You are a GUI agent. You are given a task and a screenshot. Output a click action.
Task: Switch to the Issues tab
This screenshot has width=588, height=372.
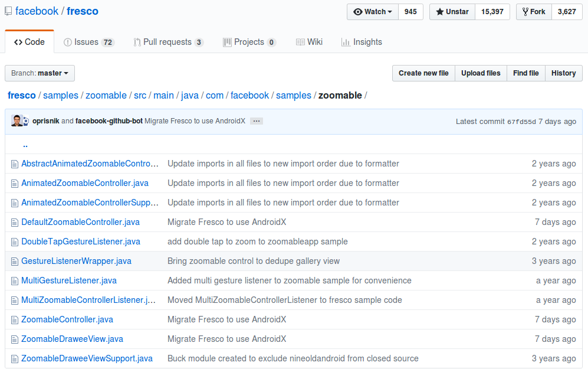(88, 42)
